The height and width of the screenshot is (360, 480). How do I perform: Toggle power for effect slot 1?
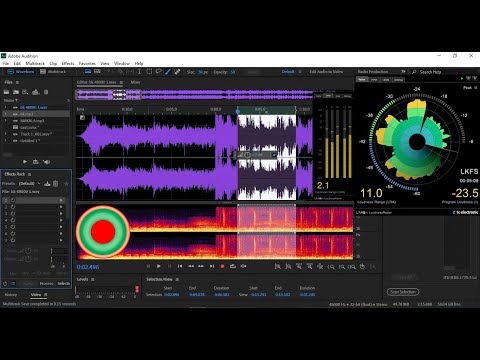13,200
